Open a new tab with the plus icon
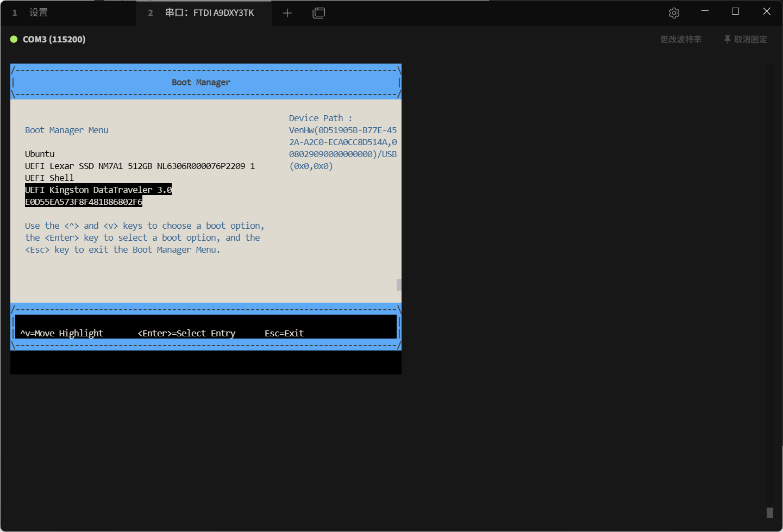Image resolution: width=783 pixels, height=532 pixels. click(287, 13)
